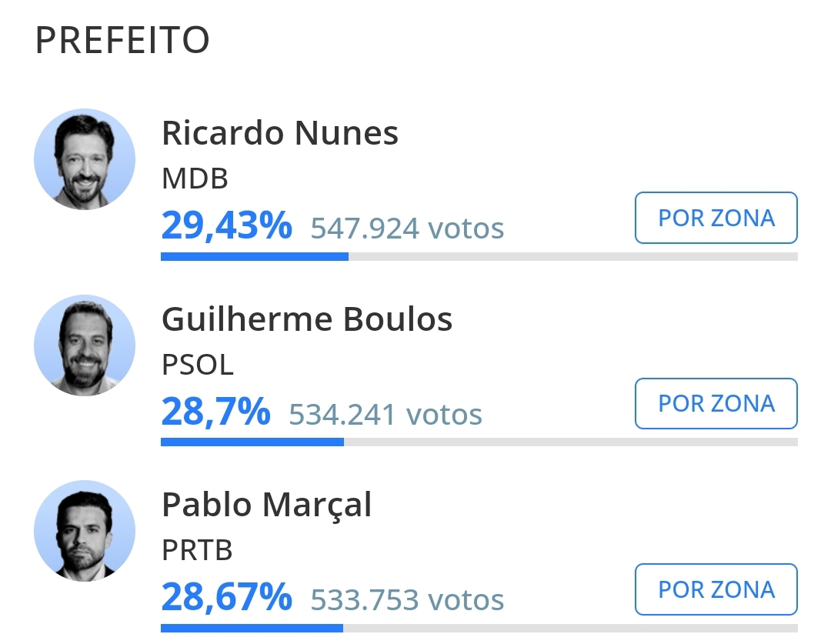Select the Pablo Marçal candidate name
The height and width of the screenshot is (644, 831).
(267, 506)
